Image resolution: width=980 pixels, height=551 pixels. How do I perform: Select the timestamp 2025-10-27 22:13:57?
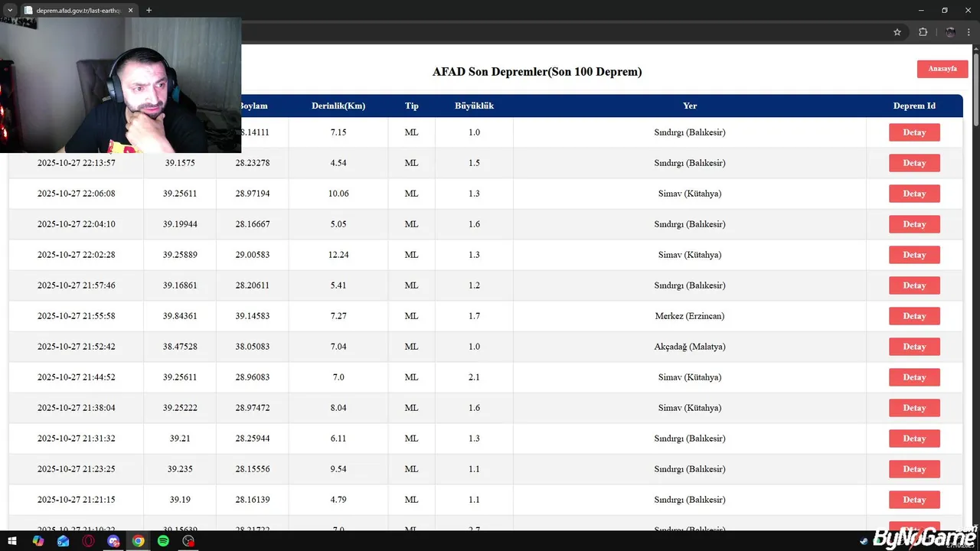(77, 163)
